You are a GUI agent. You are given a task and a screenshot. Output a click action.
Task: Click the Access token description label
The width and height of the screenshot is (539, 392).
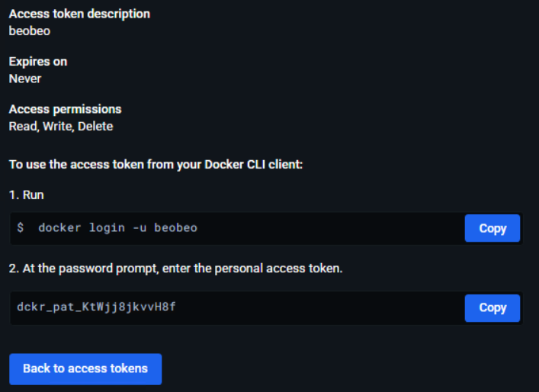point(79,14)
